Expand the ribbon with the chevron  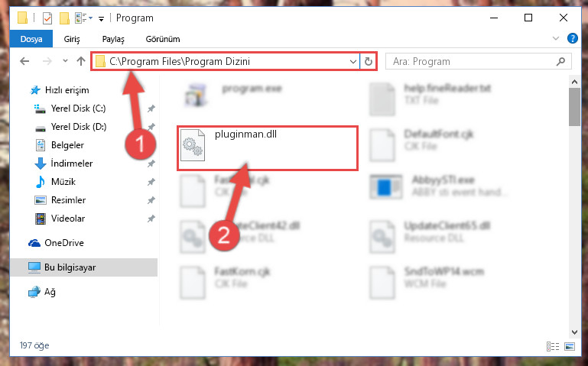coord(555,38)
